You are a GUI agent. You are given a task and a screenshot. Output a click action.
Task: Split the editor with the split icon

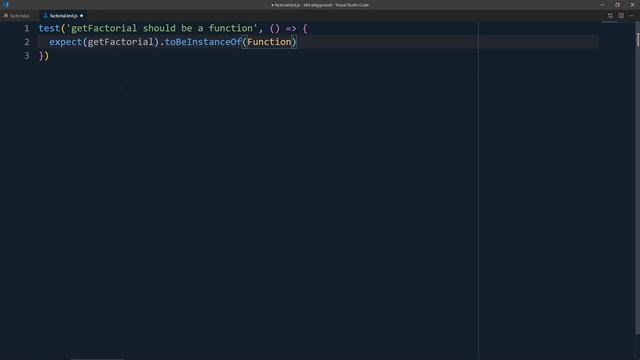621,16
